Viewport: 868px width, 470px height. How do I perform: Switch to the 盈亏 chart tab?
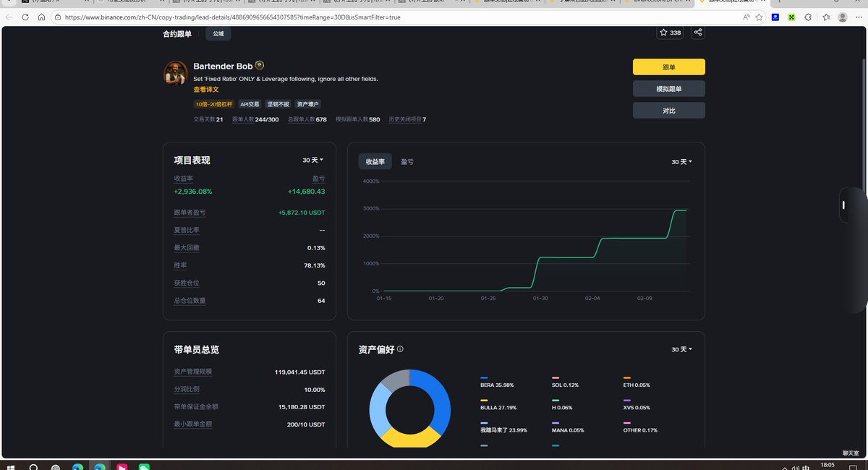click(x=407, y=162)
